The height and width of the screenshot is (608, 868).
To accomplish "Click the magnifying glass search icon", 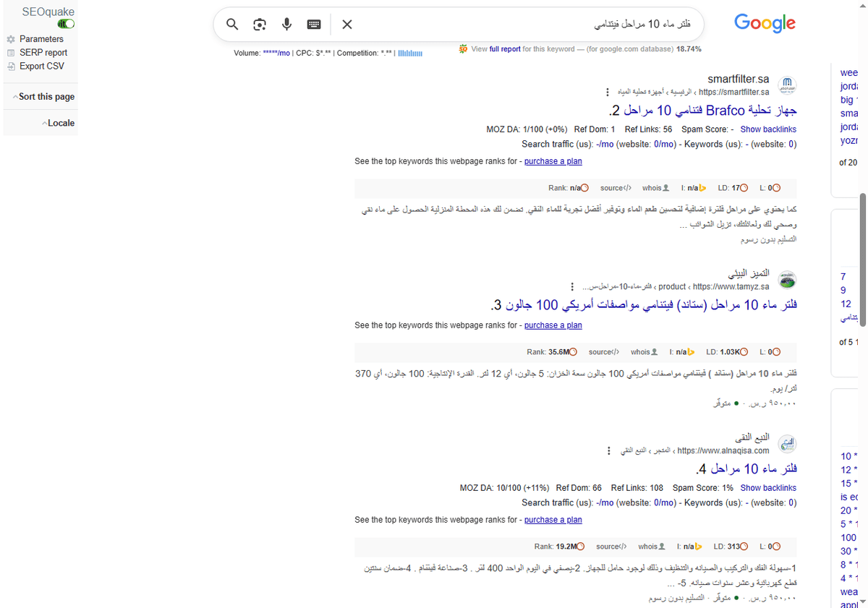I will tap(231, 24).
